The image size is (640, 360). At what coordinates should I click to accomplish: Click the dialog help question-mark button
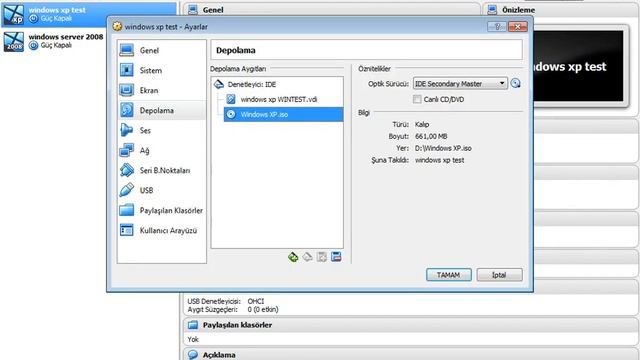(497, 27)
